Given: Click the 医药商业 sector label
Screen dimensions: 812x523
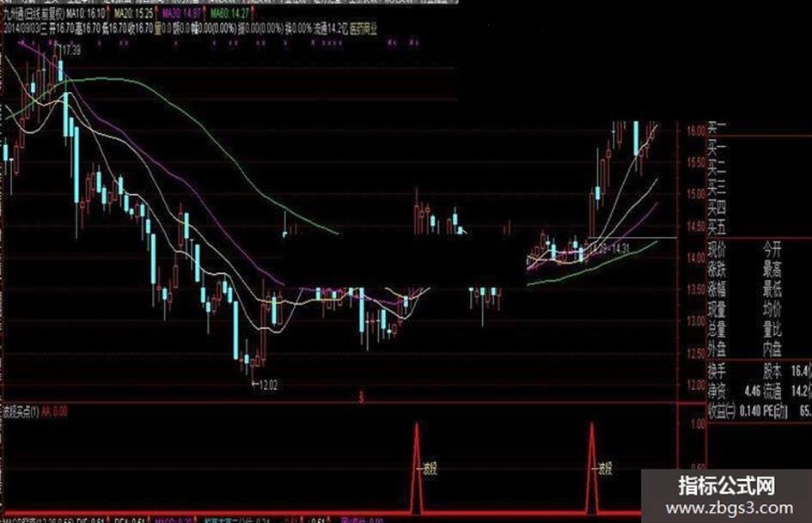Looking at the screenshot, I should (x=363, y=29).
